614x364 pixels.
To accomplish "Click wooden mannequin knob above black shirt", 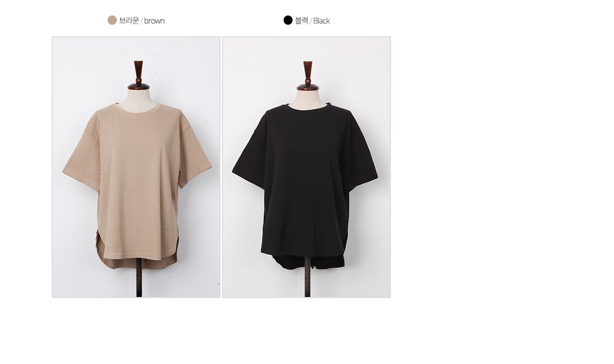I will [x=308, y=76].
